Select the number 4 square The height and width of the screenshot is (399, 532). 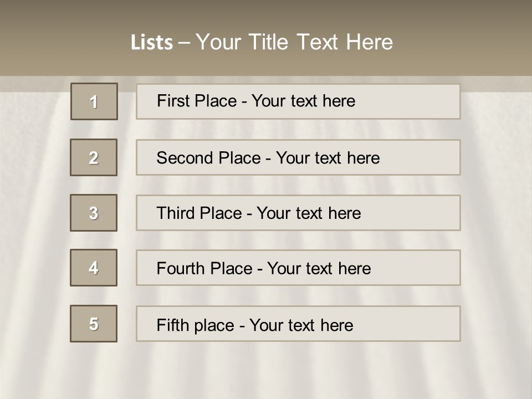coord(94,268)
